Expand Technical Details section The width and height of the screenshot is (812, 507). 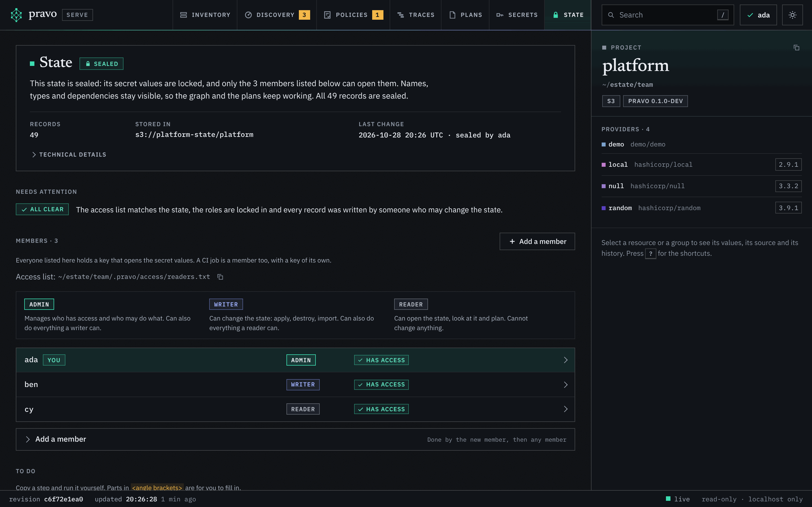[x=69, y=155]
